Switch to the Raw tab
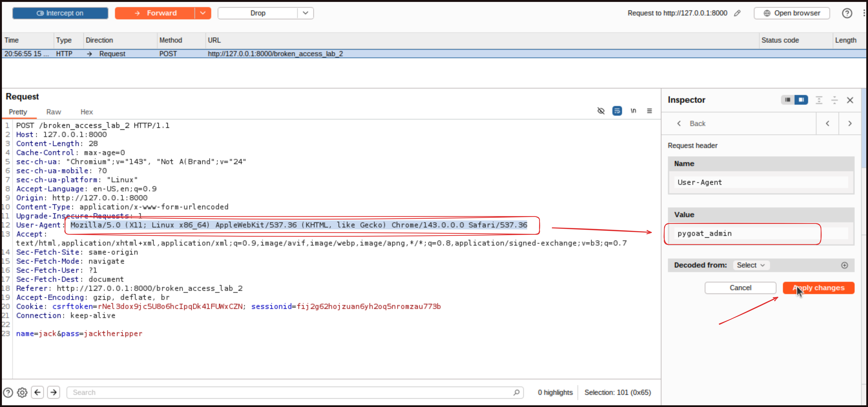The image size is (868, 407). (x=53, y=112)
